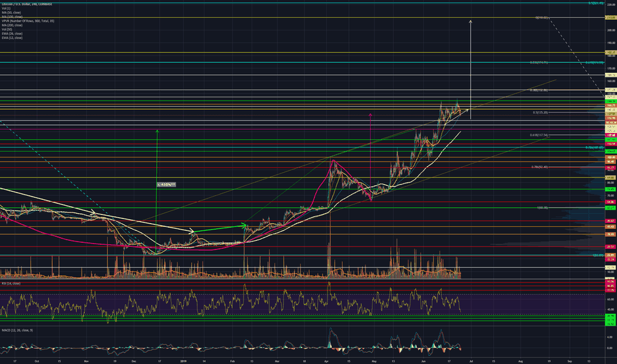Click the 0.786(92.40) Fibonacci level label

pyautogui.click(x=539, y=167)
